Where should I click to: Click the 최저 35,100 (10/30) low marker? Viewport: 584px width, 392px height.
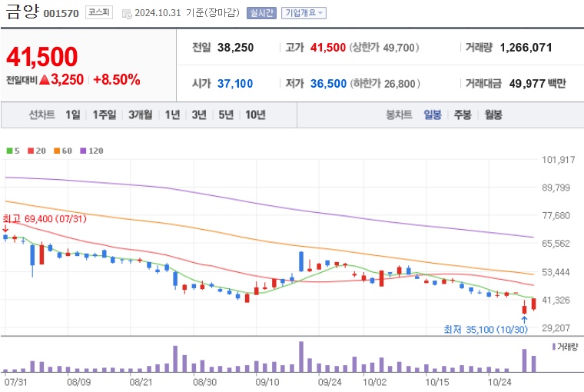pos(486,330)
